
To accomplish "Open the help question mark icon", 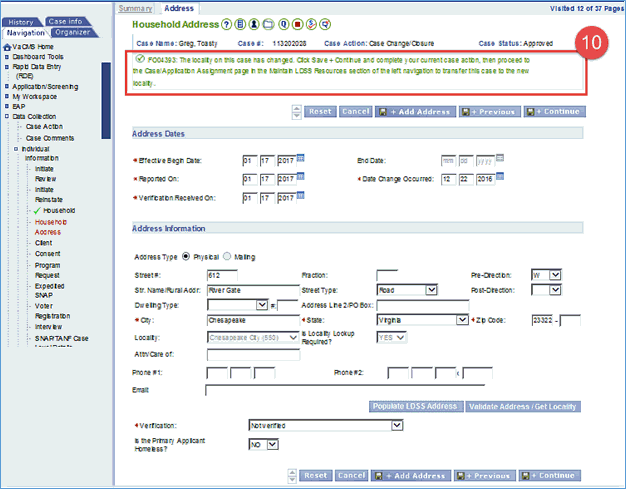I will pyautogui.click(x=226, y=25).
